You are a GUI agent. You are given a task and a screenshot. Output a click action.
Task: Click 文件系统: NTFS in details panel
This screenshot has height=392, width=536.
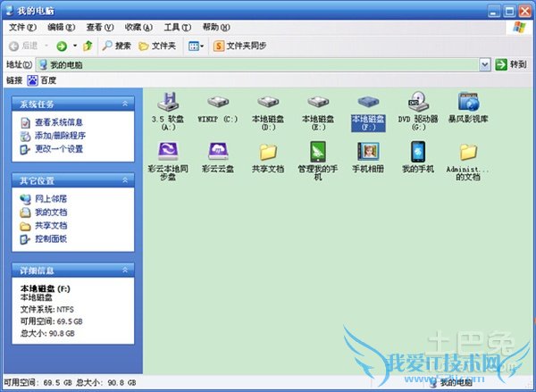tap(47, 310)
